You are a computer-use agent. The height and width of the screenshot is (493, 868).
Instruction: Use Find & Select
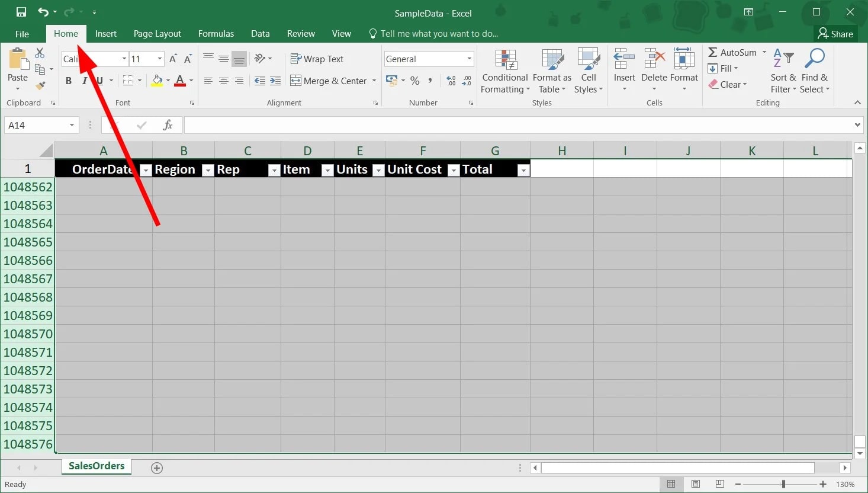click(815, 71)
